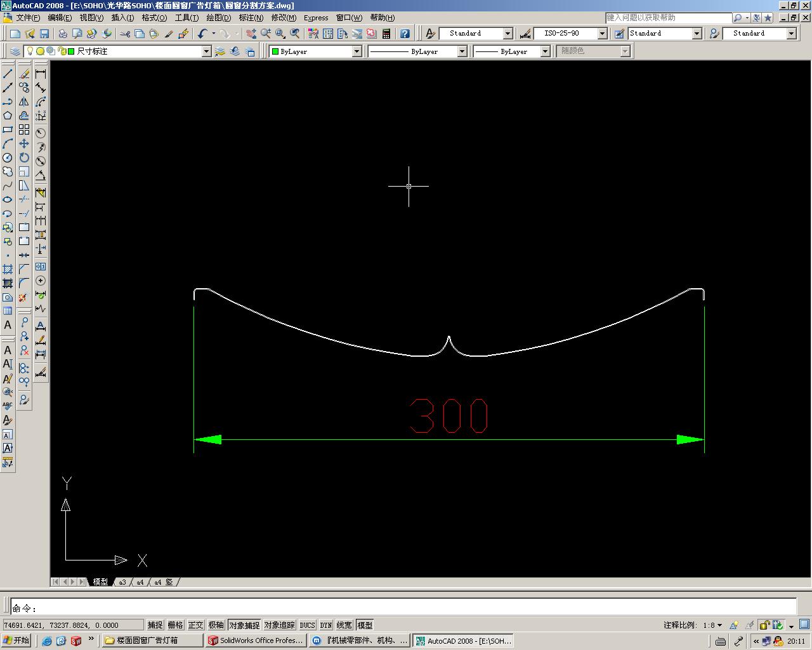Select the Spline tool

[x=8, y=185]
